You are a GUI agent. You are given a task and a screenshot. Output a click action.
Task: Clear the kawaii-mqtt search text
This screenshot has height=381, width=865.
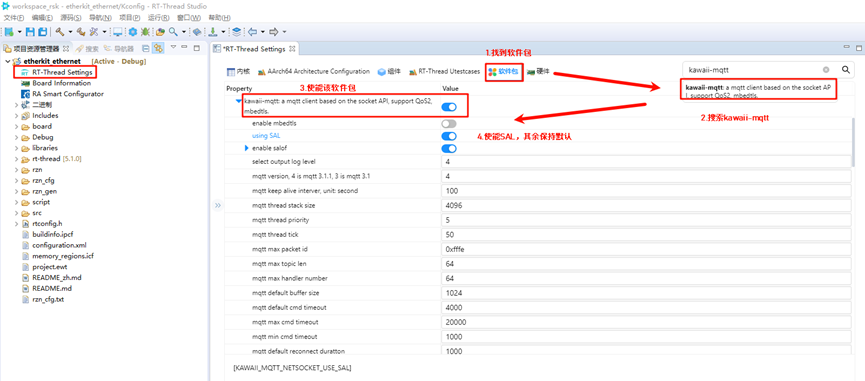(x=826, y=70)
